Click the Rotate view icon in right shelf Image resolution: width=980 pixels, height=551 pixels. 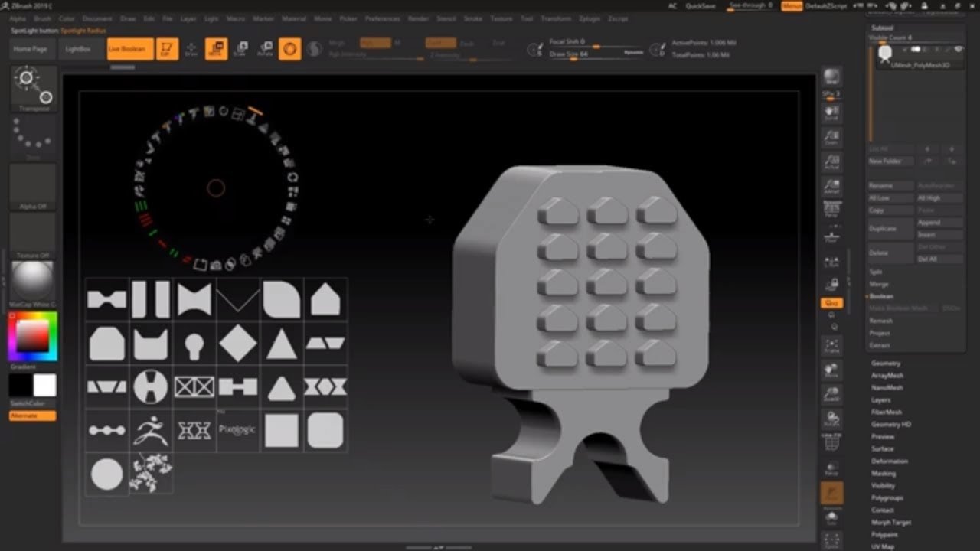click(831, 419)
